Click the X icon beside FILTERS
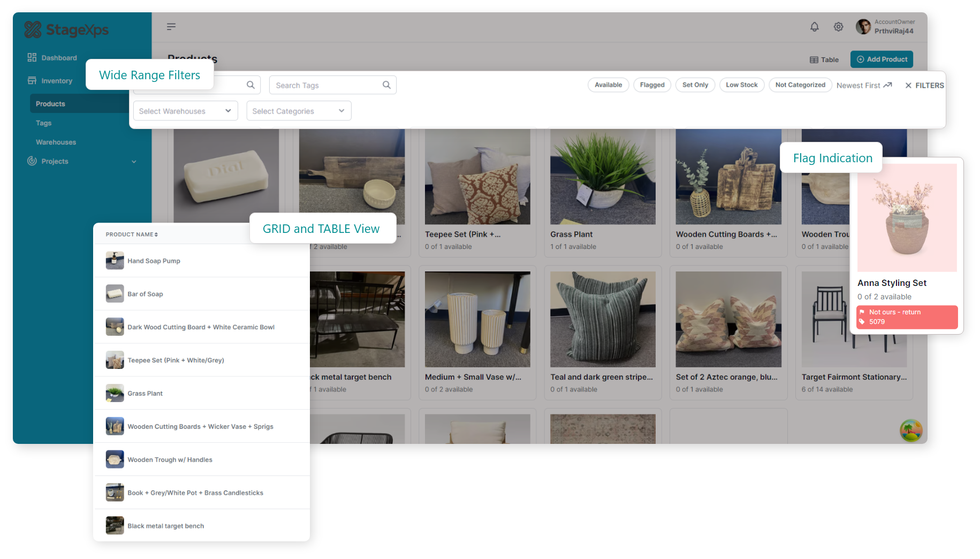 click(x=908, y=86)
